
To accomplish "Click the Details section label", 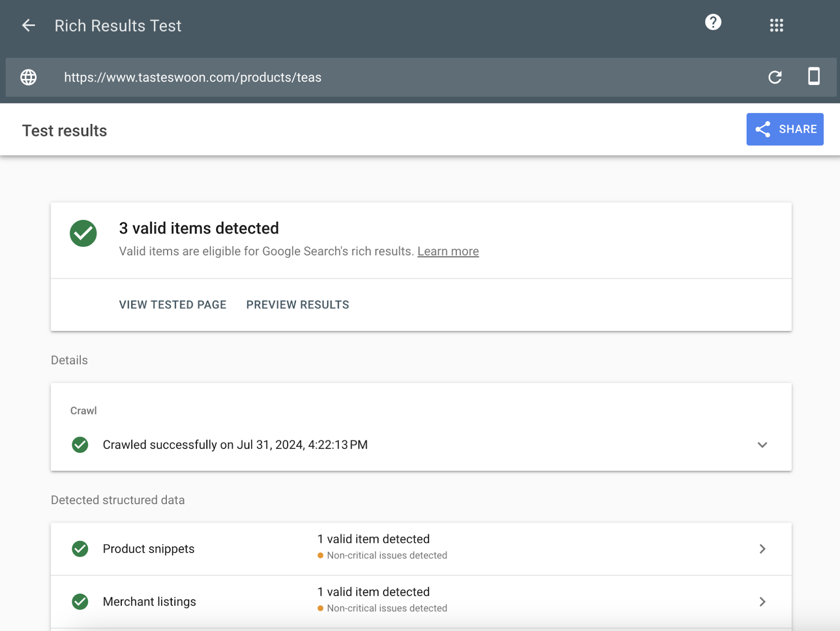I will coord(69,360).
